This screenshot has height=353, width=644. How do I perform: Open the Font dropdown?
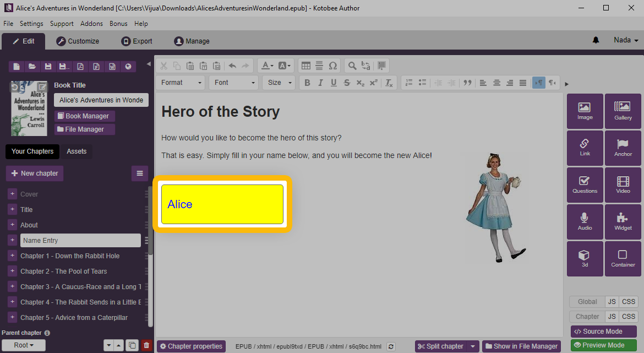(233, 83)
